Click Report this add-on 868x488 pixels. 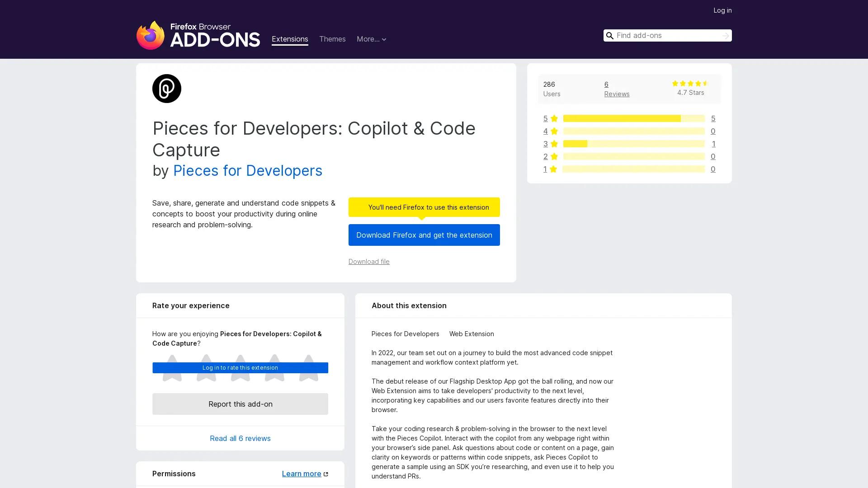[240, 404]
